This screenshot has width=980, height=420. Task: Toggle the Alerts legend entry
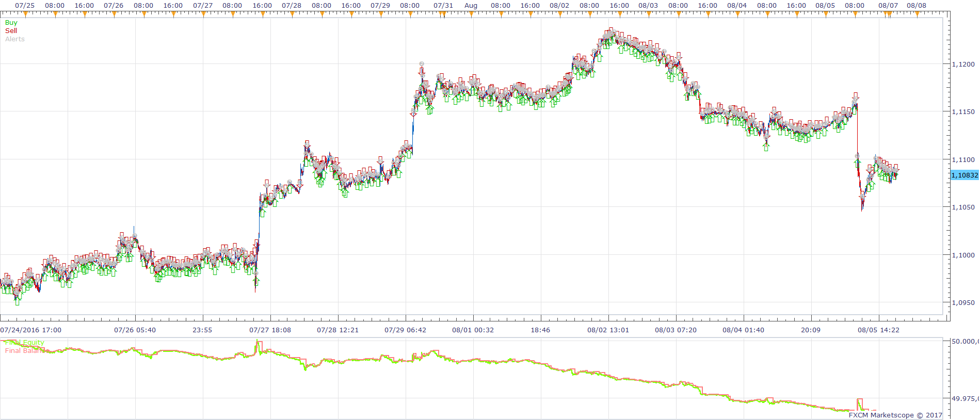(x=15, y=39)
